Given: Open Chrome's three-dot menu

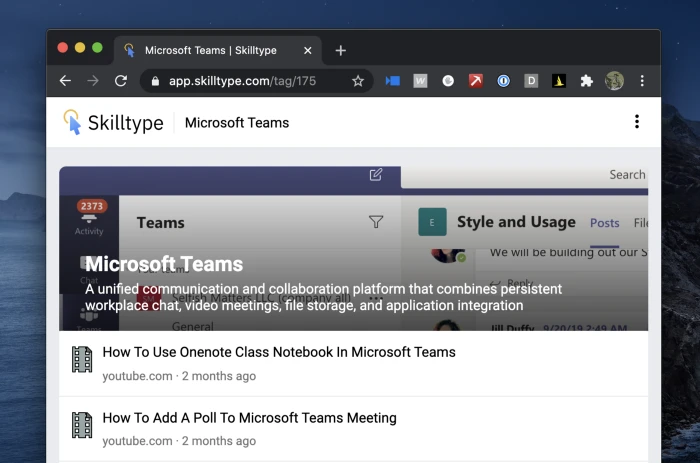Looking at the screenshot, I should pos(642,81).
